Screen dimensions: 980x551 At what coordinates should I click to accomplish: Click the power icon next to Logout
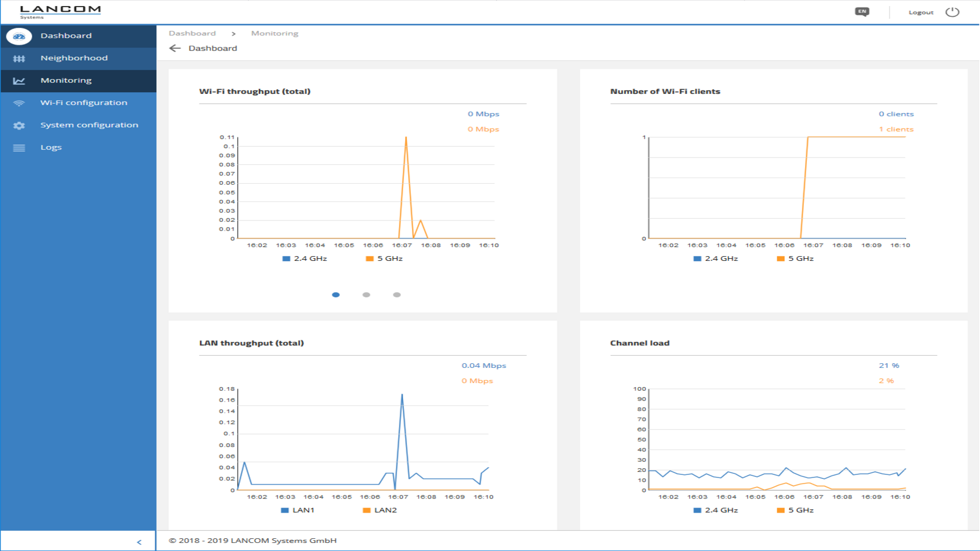pos(952,12)
